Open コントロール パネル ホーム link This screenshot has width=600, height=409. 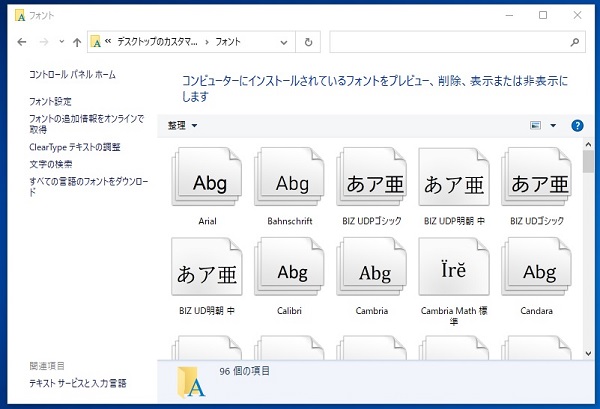[72, 75]
